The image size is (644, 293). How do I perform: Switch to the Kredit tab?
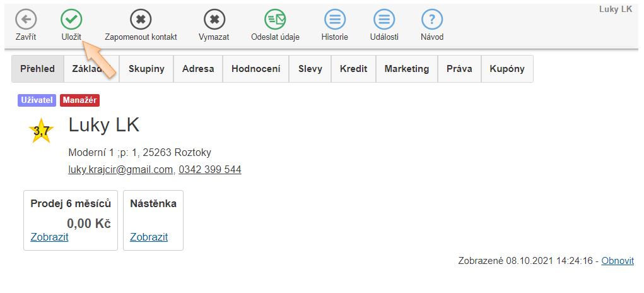[x=353, y=69]
